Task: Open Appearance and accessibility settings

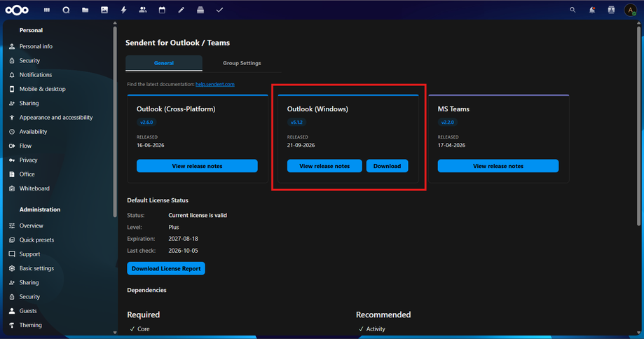Action: [56, 118]
